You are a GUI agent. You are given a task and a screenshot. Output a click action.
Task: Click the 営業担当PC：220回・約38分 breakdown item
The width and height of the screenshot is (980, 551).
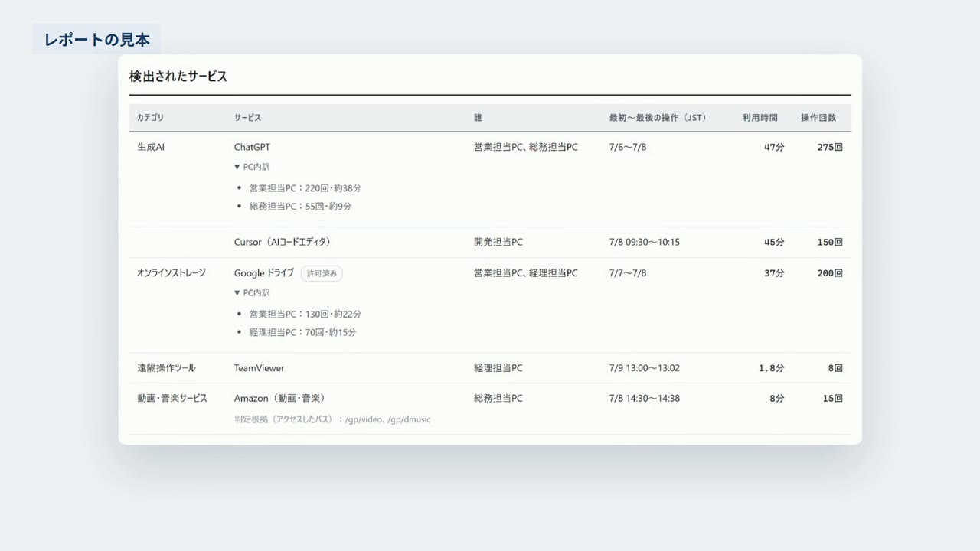[305, 187]
